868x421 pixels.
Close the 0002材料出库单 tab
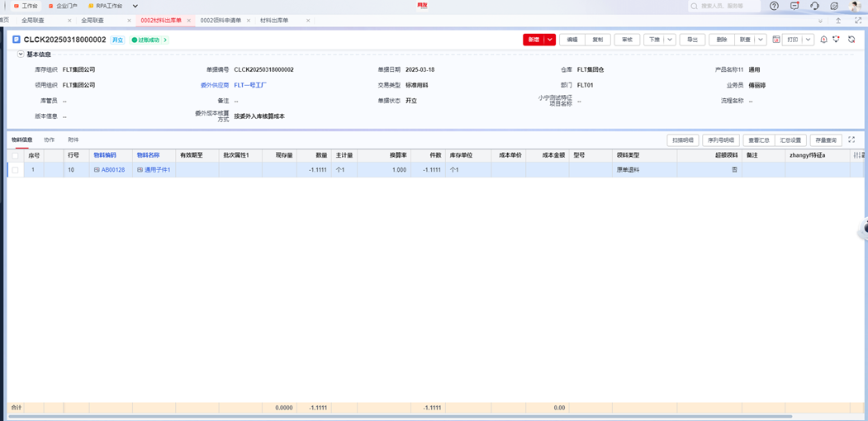point(189,21)
